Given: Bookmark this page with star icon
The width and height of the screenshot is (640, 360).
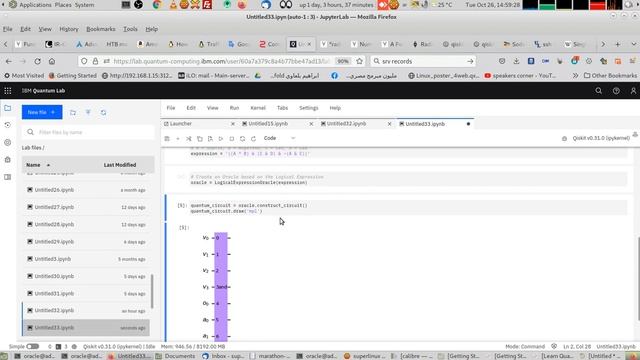Looking at the screenshot, I should (359, 61).
